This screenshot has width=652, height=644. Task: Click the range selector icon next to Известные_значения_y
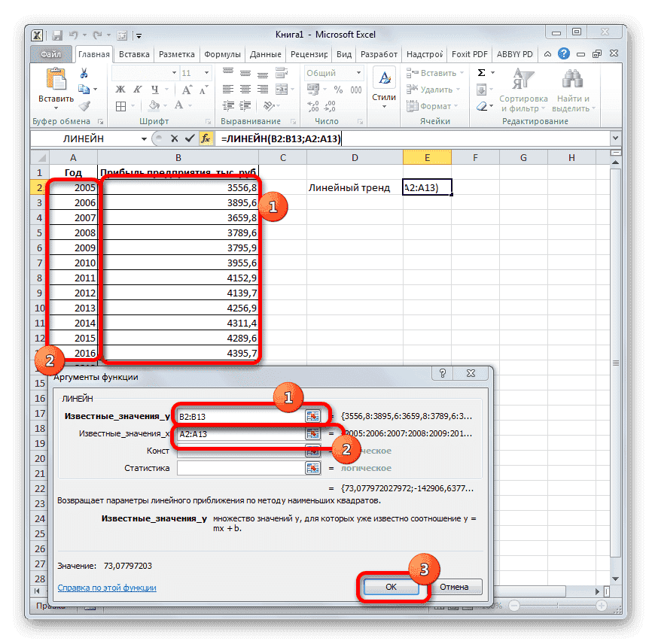[313, 414]
